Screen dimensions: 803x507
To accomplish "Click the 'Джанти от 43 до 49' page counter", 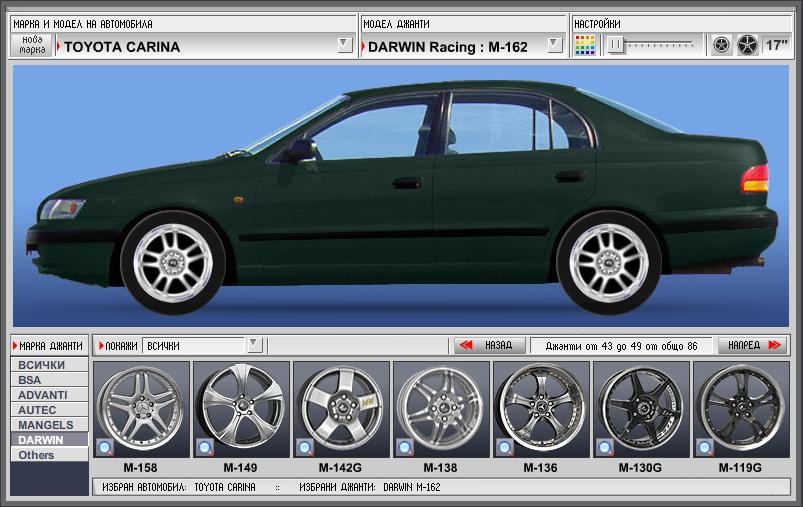I will [621, 346].
